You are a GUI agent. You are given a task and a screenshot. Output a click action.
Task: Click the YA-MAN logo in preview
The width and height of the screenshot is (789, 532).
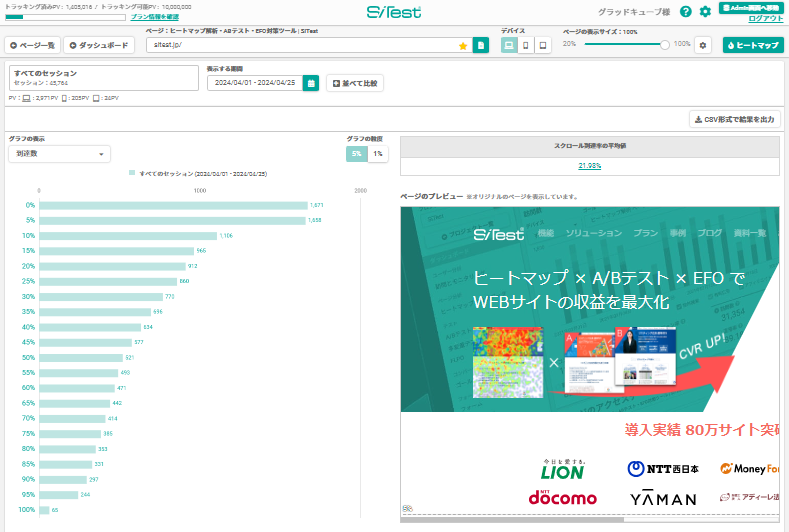pos(663,498)
